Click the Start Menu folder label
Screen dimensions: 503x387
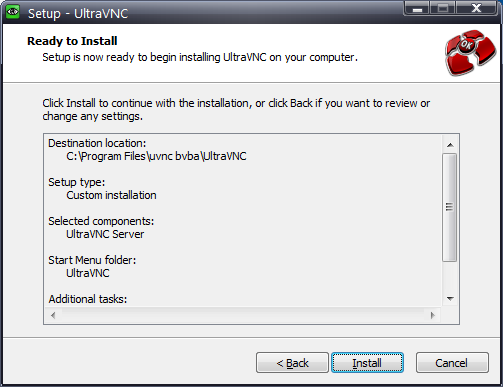[92, 260]
